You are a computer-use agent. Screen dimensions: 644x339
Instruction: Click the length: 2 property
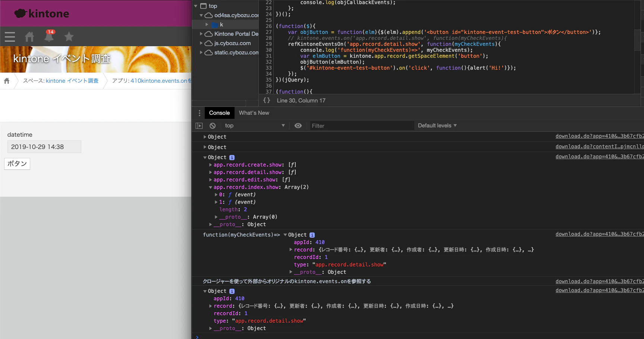[x=233, y=210]
